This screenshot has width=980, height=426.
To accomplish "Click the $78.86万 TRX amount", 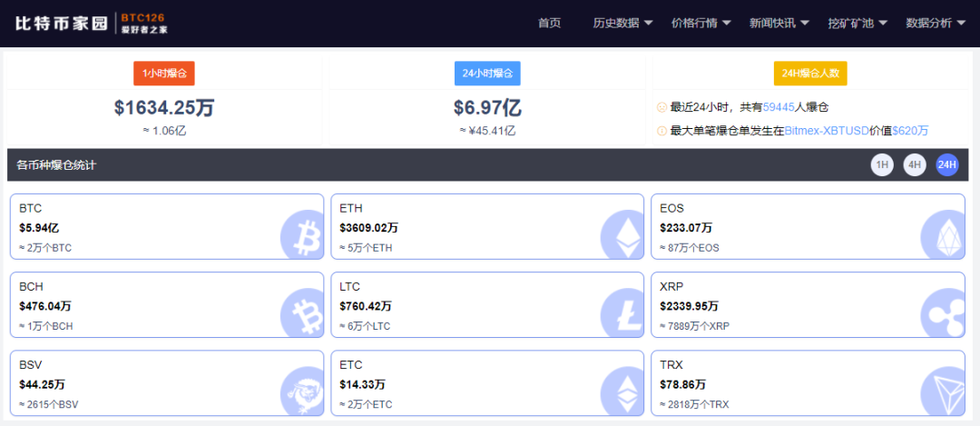I will [x=683, y=384].
